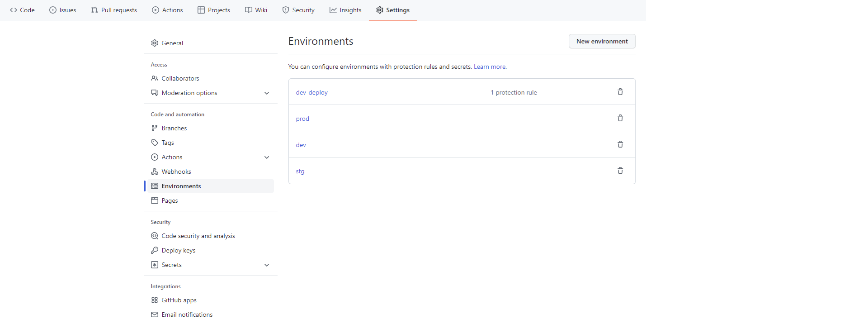The height and width of the screenshot is (329, 868).
Task: Delete the stg environment with trash icon
Action: [x=620, y=171]
